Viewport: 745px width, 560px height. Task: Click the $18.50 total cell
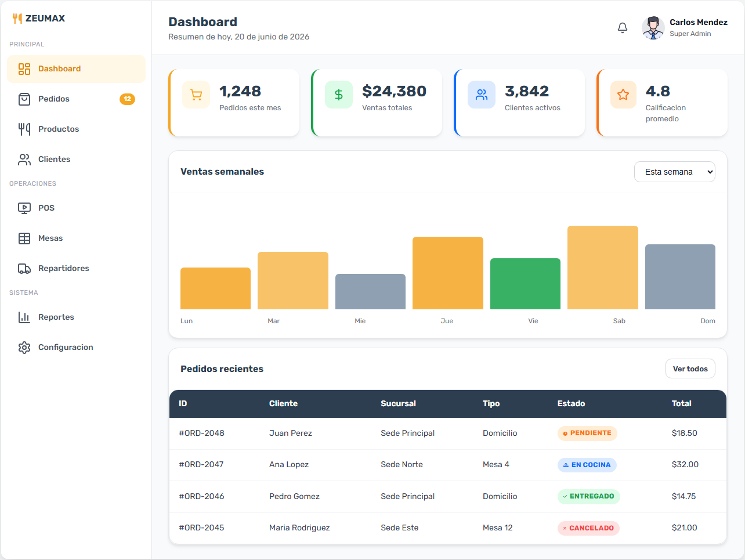click(x=685, y=433)
